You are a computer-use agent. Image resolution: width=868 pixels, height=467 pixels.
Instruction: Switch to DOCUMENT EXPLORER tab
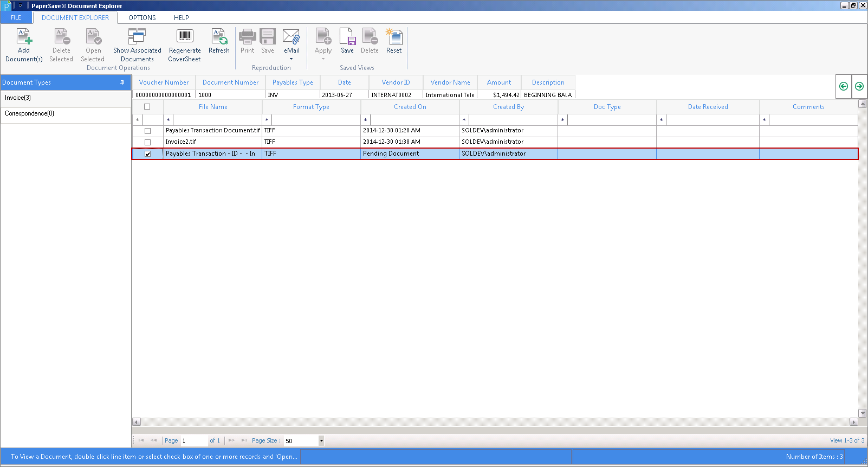click(75, 17)
